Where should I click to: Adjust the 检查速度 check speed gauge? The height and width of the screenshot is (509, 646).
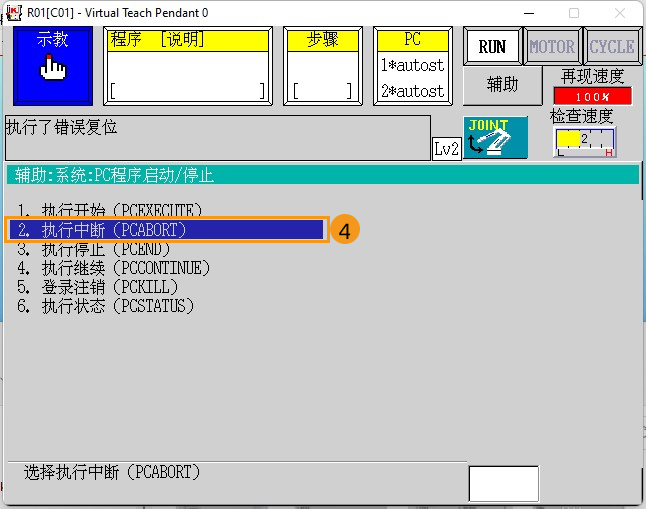pyautogui.click(x=585, y=142)
